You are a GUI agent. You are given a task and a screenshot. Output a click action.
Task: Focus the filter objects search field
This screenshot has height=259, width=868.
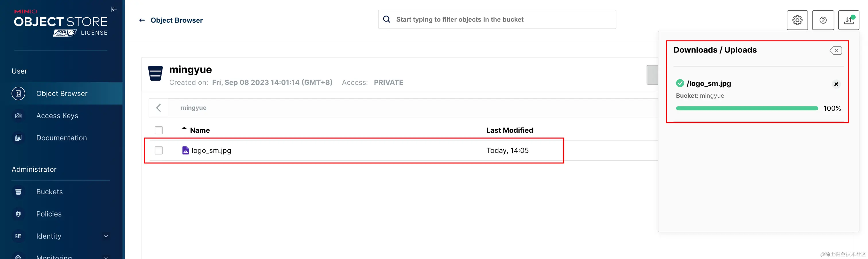497,20
